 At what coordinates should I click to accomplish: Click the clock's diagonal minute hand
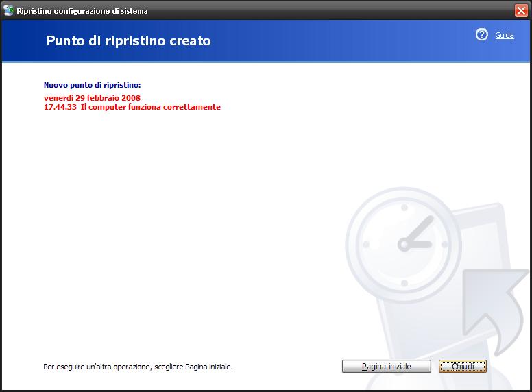[x=420, y=229]
